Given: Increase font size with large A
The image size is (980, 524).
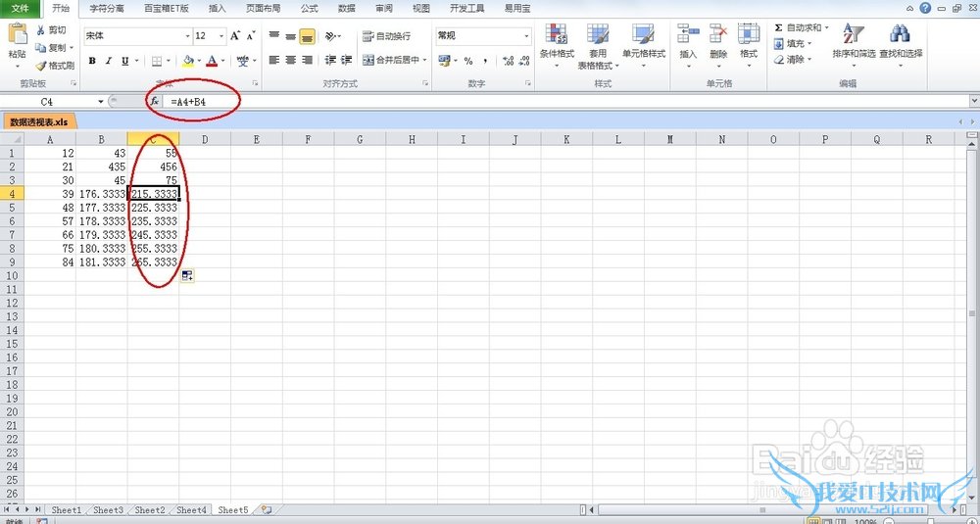Looking at the screenshot, I should pos(235,36).
